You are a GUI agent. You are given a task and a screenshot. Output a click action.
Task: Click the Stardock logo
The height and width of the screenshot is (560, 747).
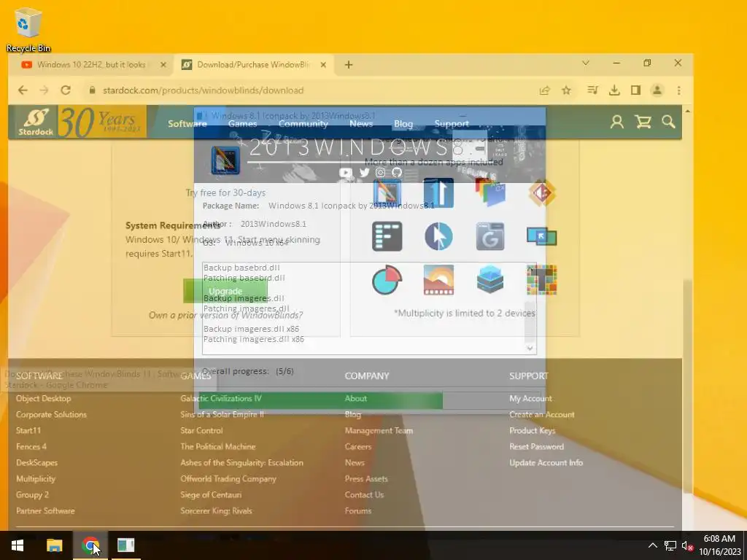[x=36, y=122]
